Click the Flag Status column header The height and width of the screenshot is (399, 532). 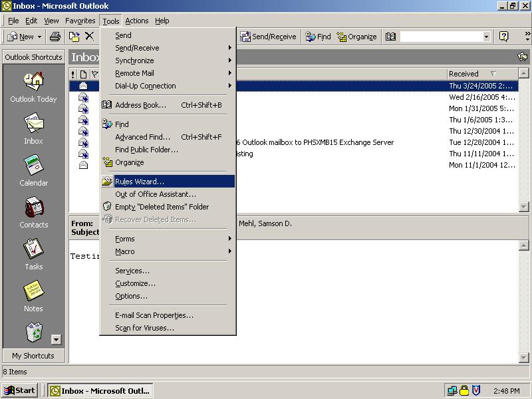pos(94,74)
